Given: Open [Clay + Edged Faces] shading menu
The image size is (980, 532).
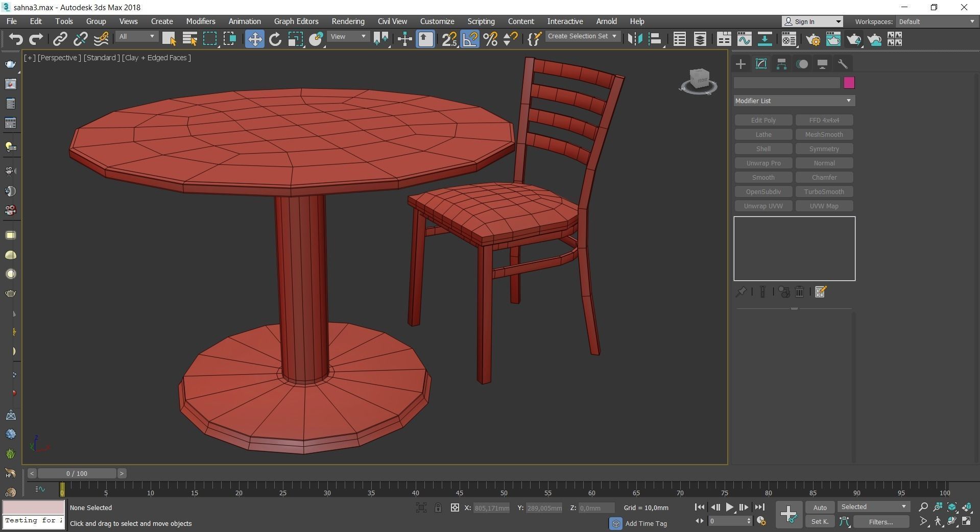Looking at the screenshot, I should 156,58.
